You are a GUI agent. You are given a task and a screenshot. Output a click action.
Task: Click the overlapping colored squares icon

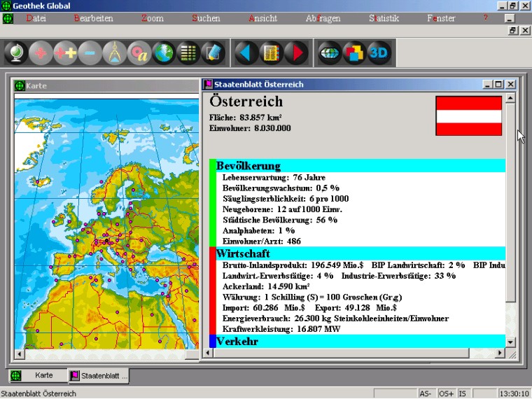(x=354, y=53)
